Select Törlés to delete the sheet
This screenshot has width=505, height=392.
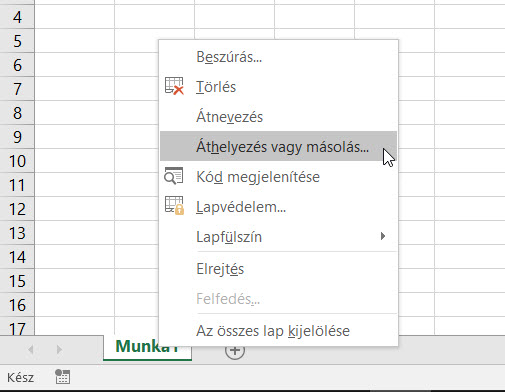tap(278, 87)
